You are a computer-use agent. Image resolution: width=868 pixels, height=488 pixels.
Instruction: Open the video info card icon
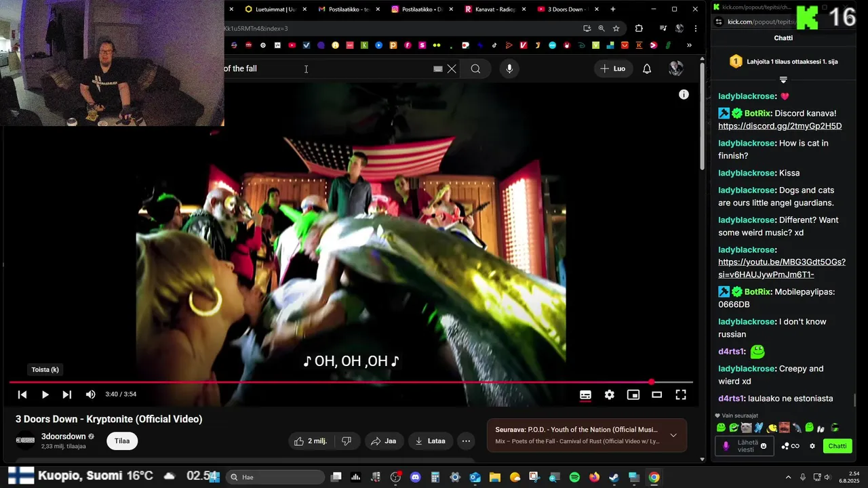684,95
